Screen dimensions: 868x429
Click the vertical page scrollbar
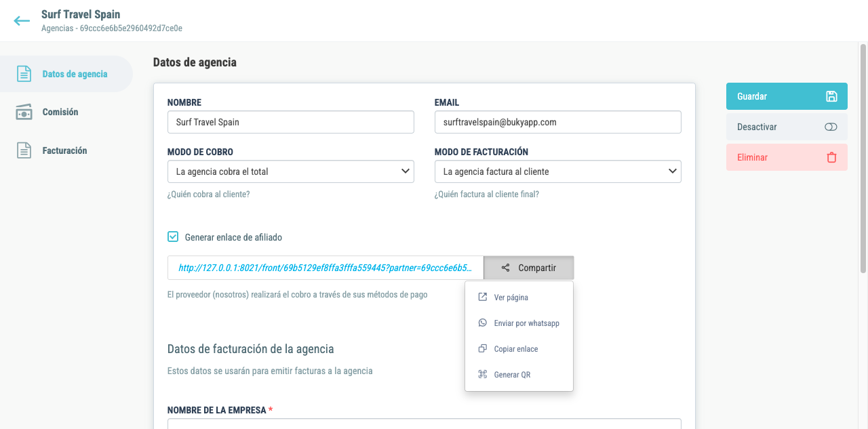point(863,159)
